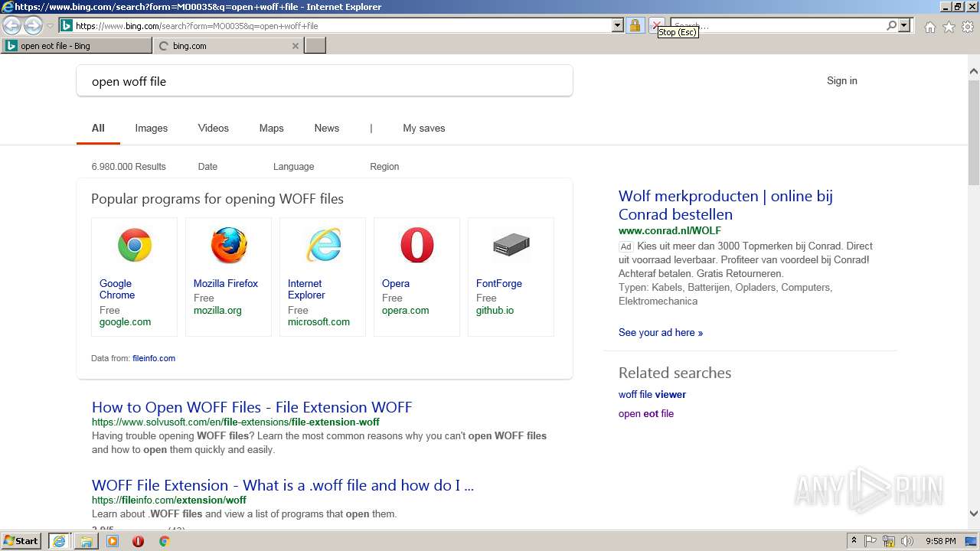
Task: Click the scrollbar up arrow
Action: pos(974,71)
